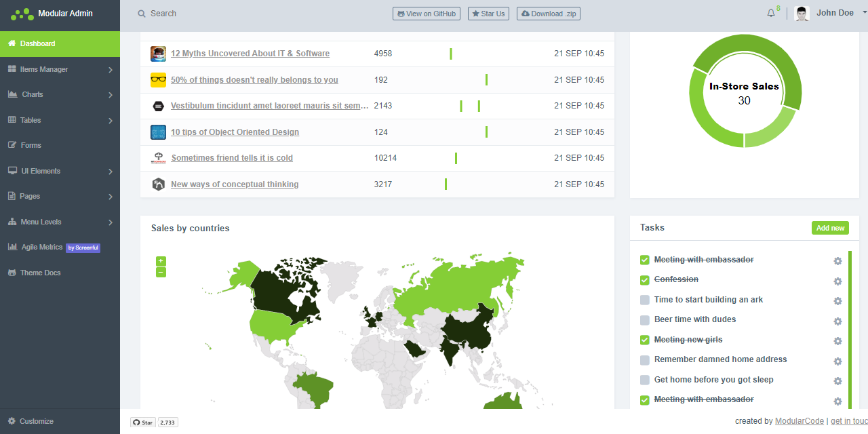Viewport: 868px width, 434px height.
Task: Open gear for 'Beer time with dudes' task
Action: click(x=837, y=321)
